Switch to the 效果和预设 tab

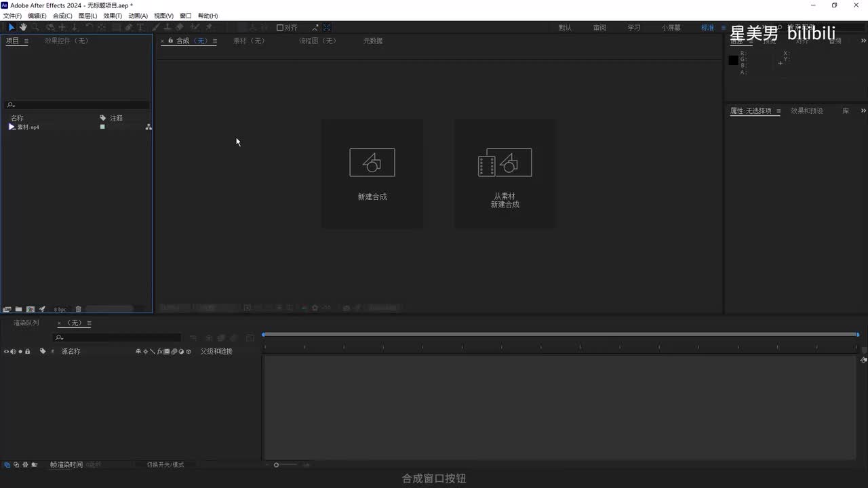pos(807,110)
